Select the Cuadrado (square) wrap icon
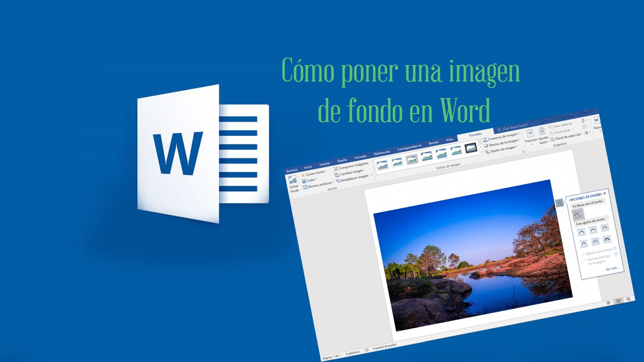The image size is (644, 362). (x=581, y=232)
